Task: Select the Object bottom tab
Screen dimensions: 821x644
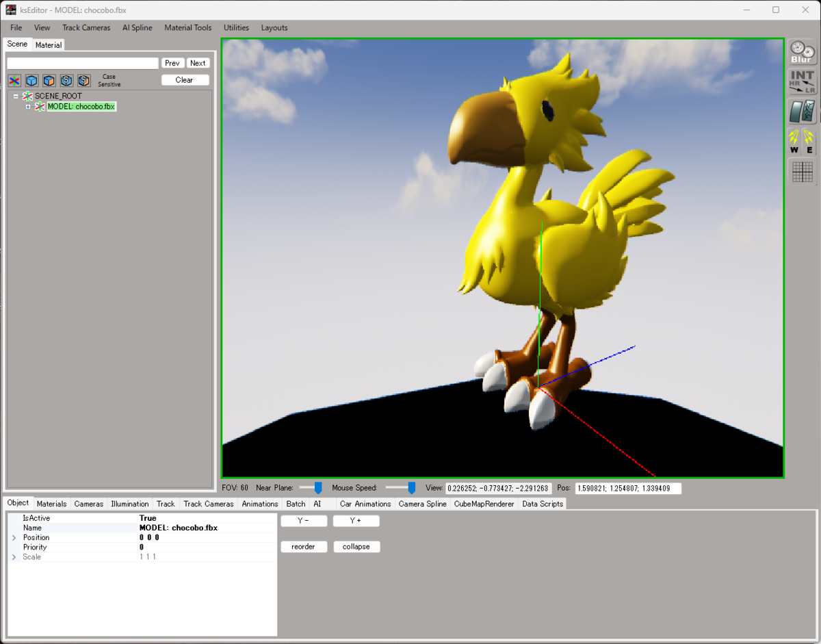Action: pos(18,502)
